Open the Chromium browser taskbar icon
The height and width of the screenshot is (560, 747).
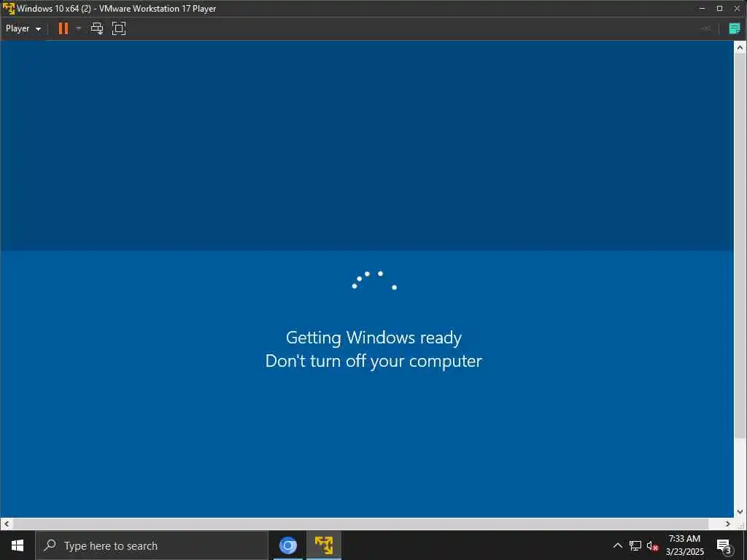click(287, 545)
